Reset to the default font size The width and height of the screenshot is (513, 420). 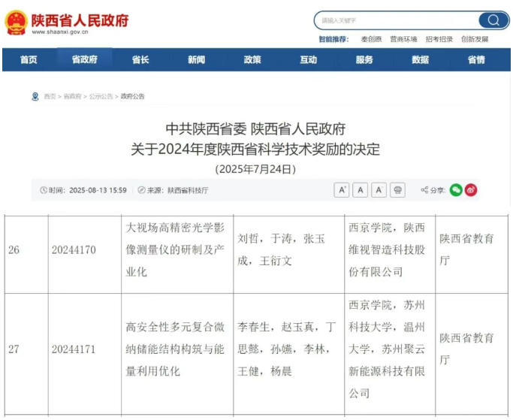point(361,190)
